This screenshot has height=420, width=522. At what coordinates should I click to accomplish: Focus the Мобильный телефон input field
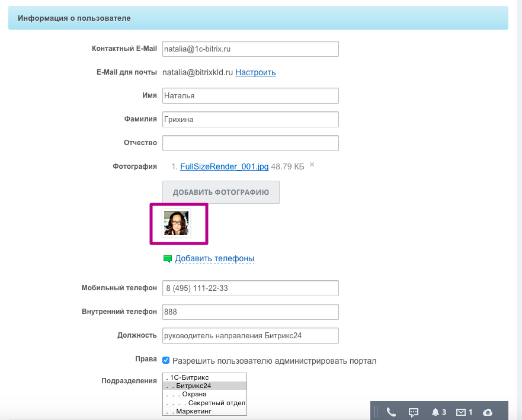251,288
